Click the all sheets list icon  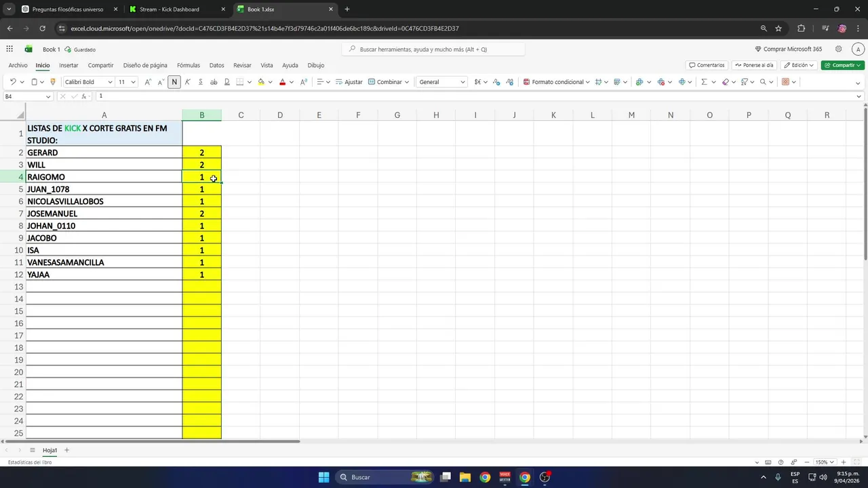point(32,450)
